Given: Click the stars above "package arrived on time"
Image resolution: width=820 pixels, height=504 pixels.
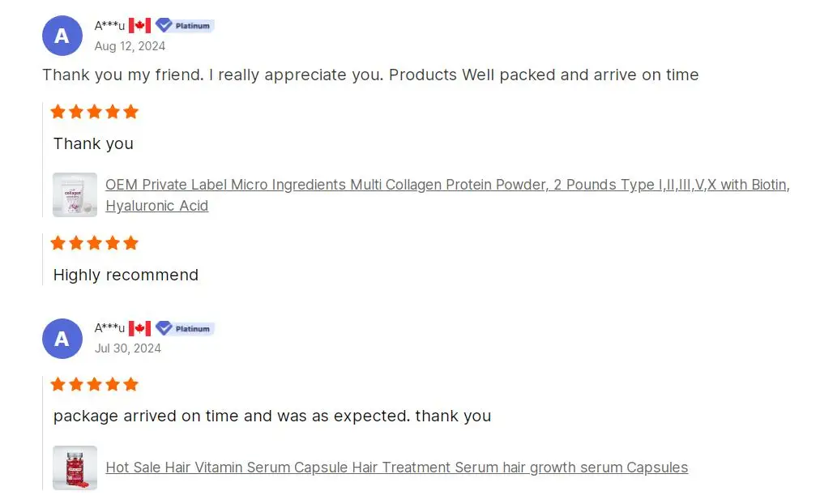Looking at the screenshot, I should (x=95, y=384).
